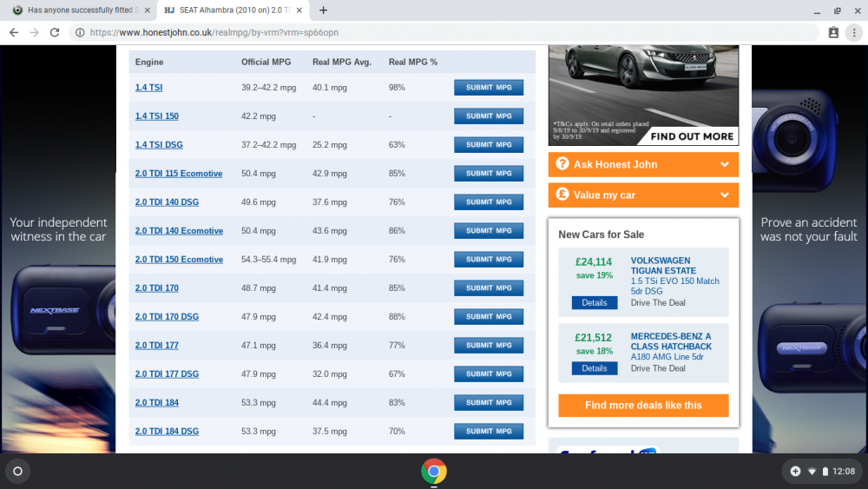Image resolution: width=868 pixels, height=489 pixels.
Task: Open the Mercedes-Benz A Class Hatchback title
Action: (671, 341)
